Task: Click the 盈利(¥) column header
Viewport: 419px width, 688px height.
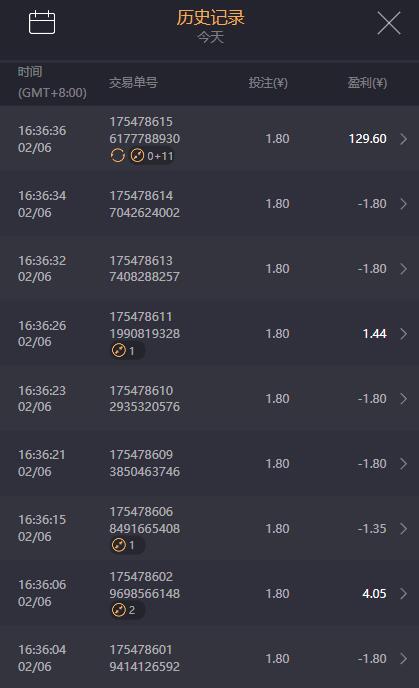Action: pyautogui.click(x=367, y=82)
